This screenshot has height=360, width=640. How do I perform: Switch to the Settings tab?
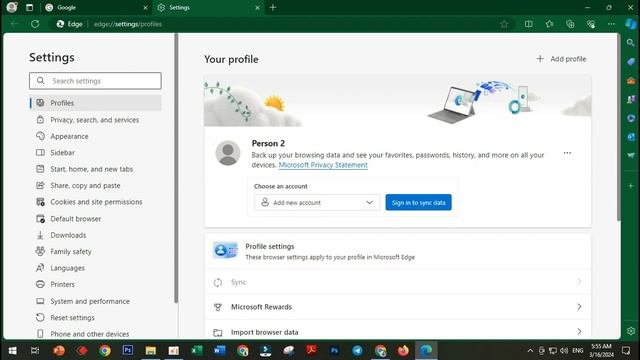point(208,8)
